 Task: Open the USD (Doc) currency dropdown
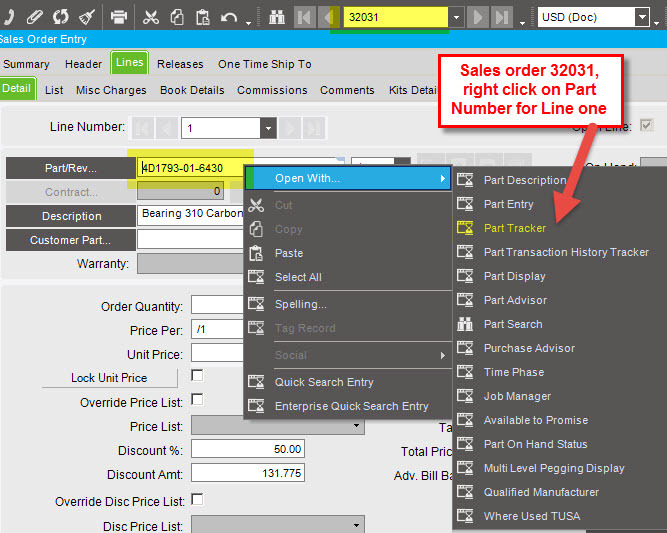pos(641,17)
